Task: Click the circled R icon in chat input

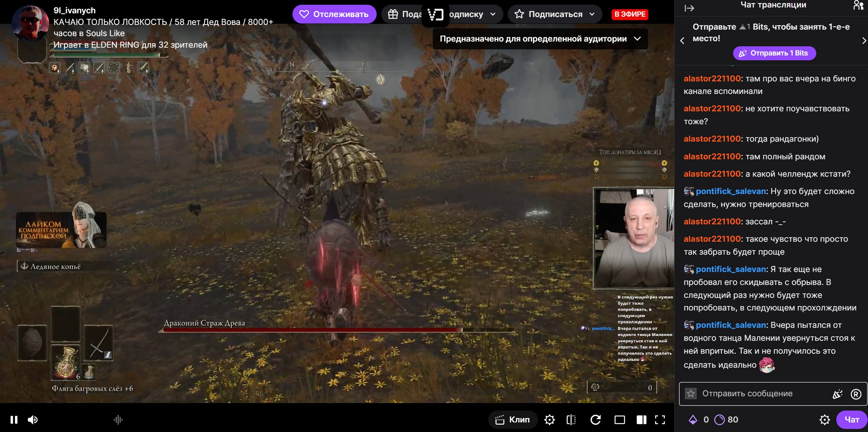Action: (x=856, y=394)
